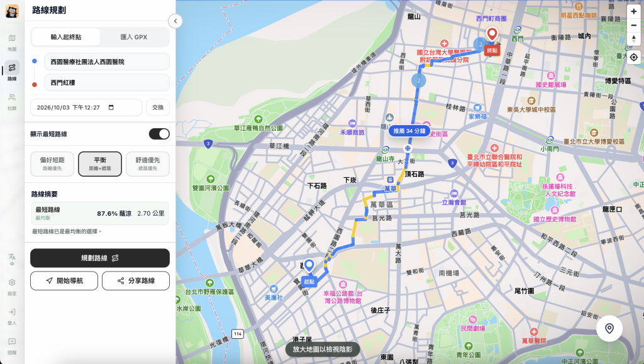Open the Map view in sidebar
Viewport: 644px width, 364px height.
(12, 42)
